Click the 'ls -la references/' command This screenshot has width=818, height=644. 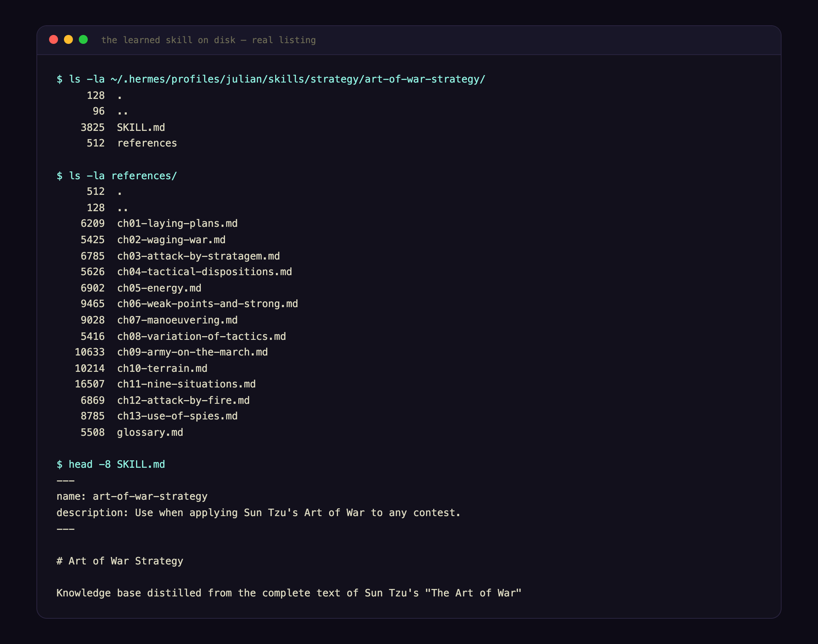tap(116, 176)
